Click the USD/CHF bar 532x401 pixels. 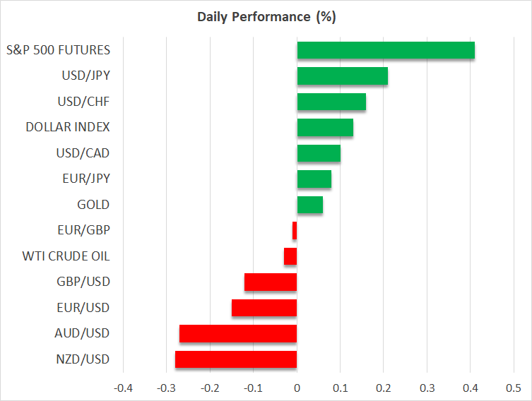[331, 102]
